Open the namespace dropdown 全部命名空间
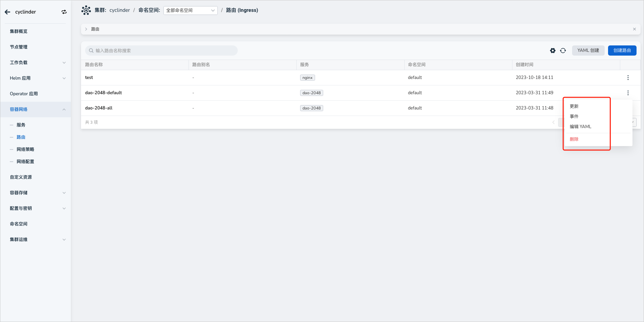Screen dimensions: 644x322 (x=191, y=11)
